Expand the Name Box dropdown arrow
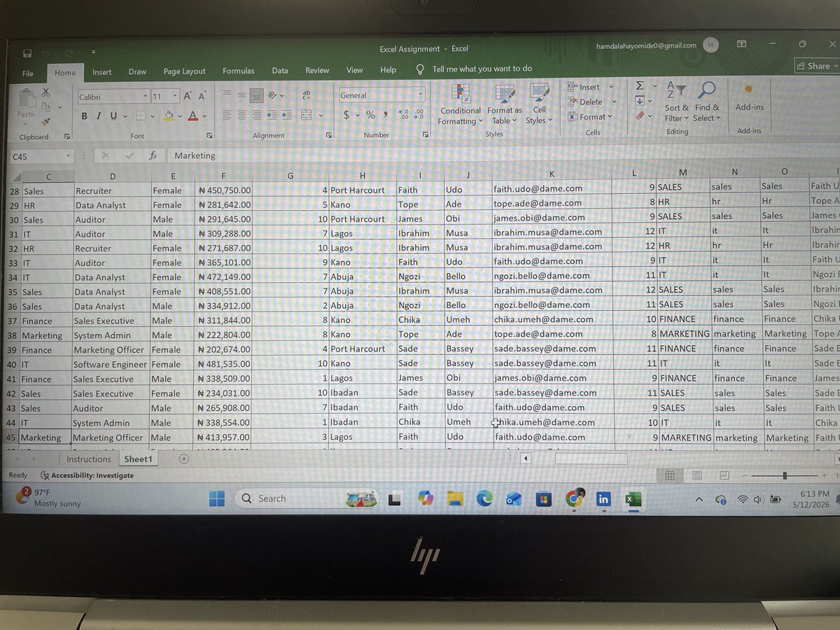The image size is (840, 630). 68,156
